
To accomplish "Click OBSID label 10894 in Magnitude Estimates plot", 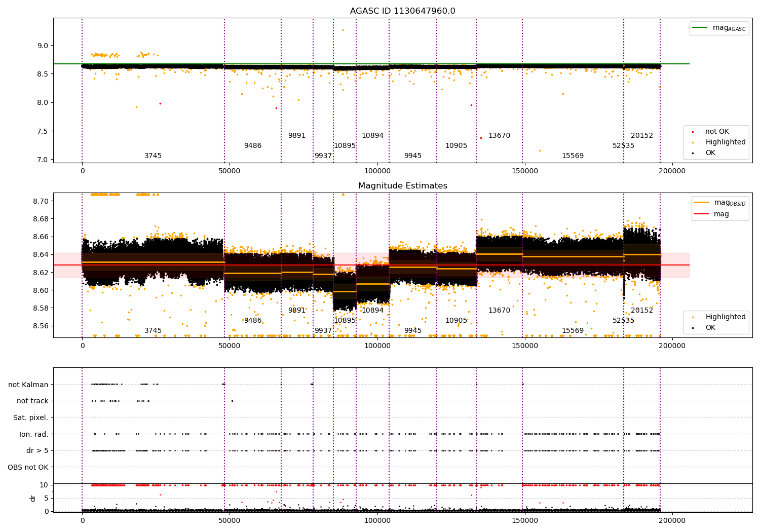I will [x=372, y=311].
